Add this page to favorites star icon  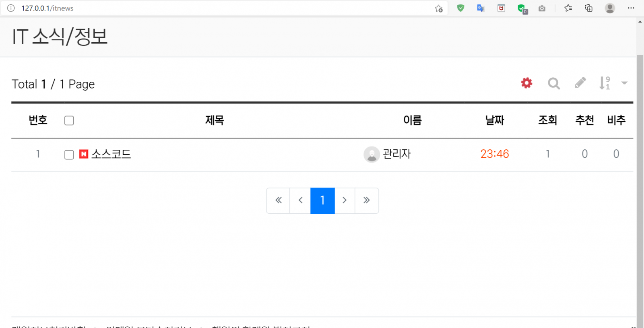(439, 8)
